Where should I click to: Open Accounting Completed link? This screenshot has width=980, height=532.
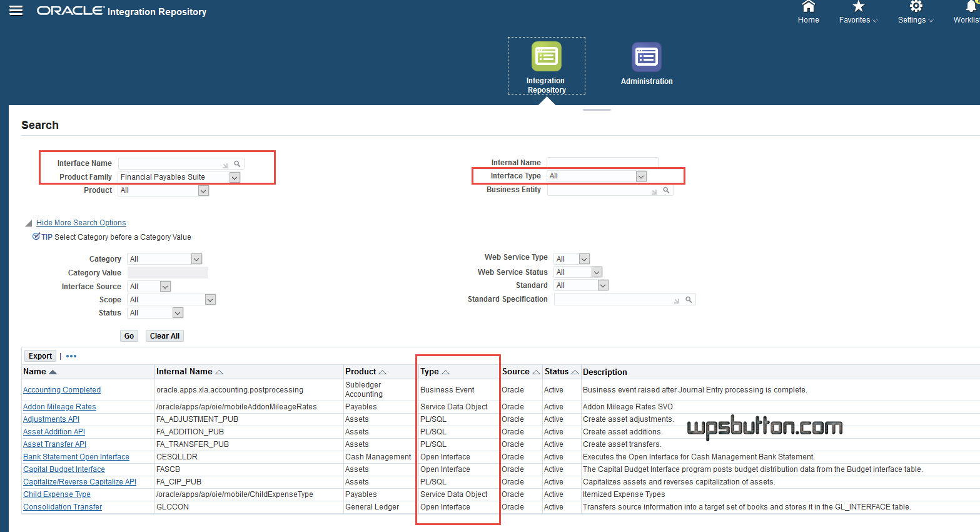pyautogui.click(x=62, y=390)
